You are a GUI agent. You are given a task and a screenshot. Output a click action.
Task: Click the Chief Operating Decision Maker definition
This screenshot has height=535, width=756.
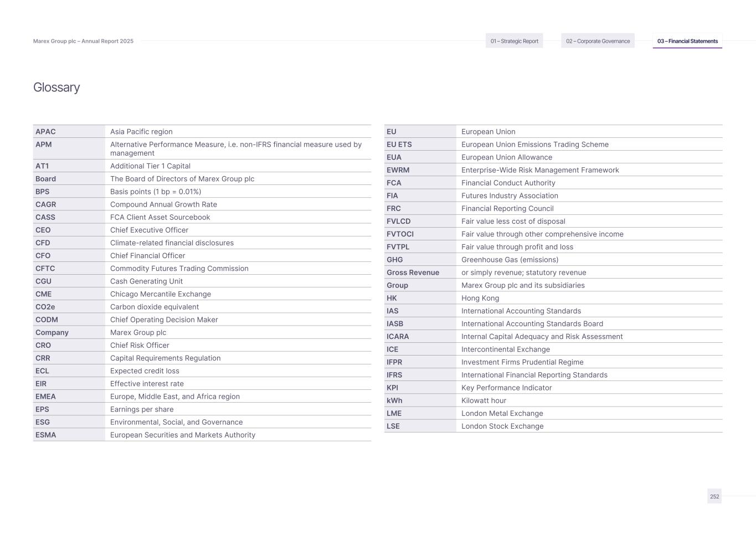pos(164,320)
